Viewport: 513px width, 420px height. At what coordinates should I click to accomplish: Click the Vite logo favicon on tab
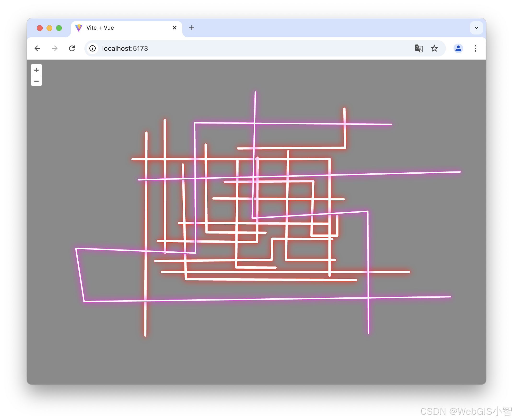click(79, 28)
